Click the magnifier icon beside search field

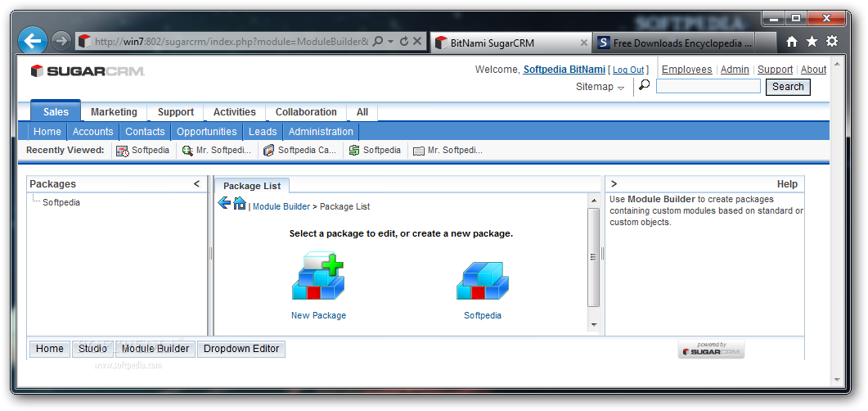[644, 85]
